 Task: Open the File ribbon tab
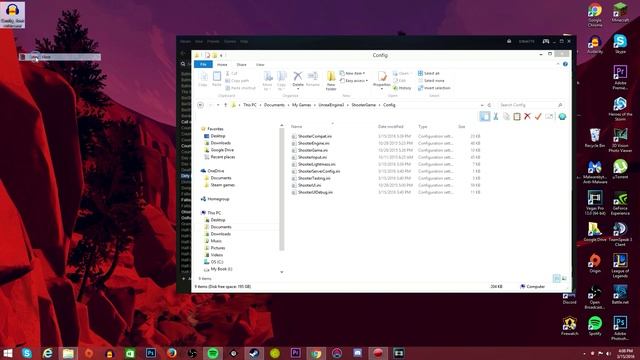(203, 64)
